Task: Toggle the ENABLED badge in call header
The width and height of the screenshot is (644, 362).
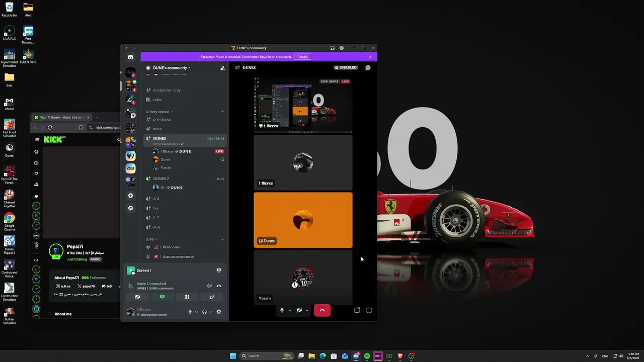Action: (346, 67)
